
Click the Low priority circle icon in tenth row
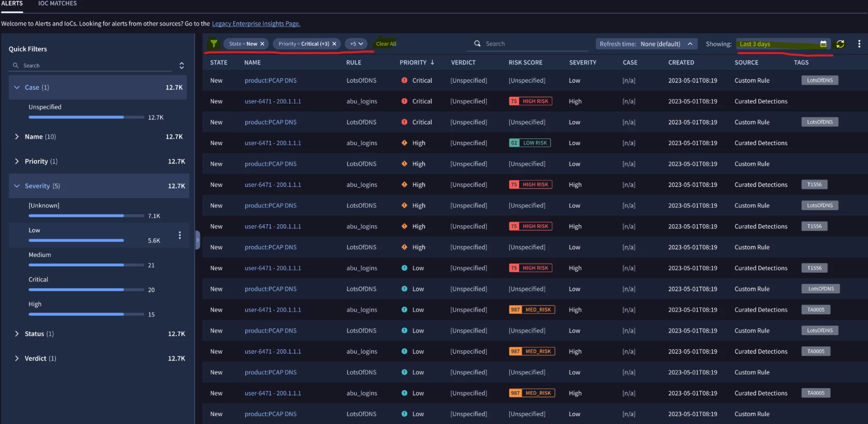404,268
